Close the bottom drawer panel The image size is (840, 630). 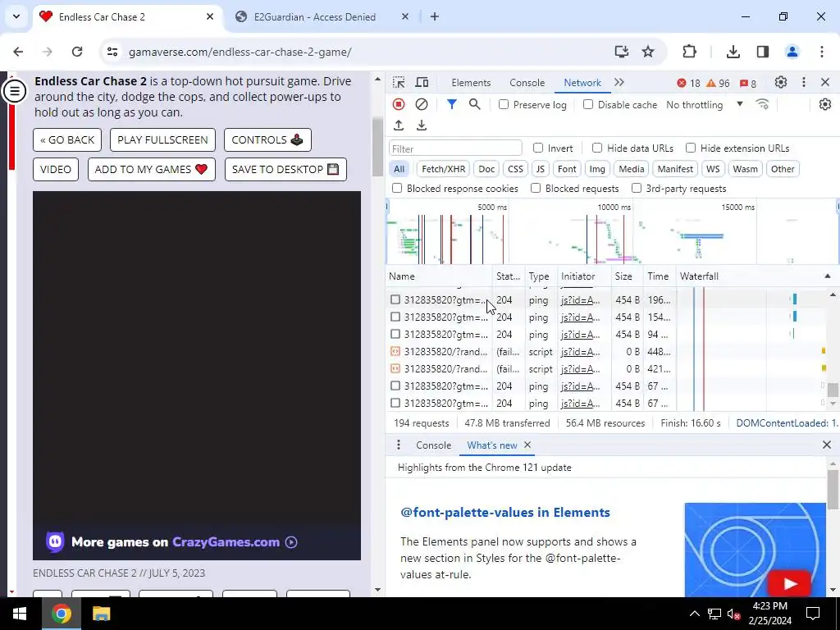click(x=827, y=445)
